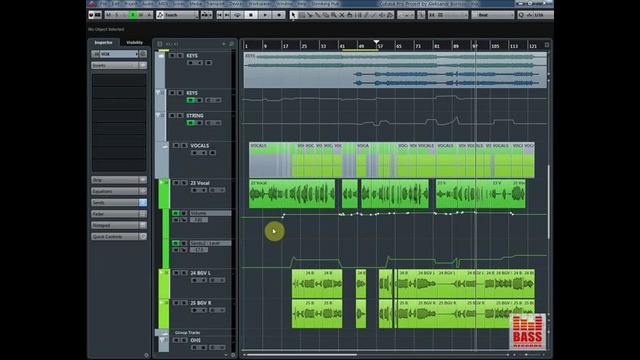Solo the KEYS folder track
The width and height of the screenshot is (640, 360).
pos(180,56)
